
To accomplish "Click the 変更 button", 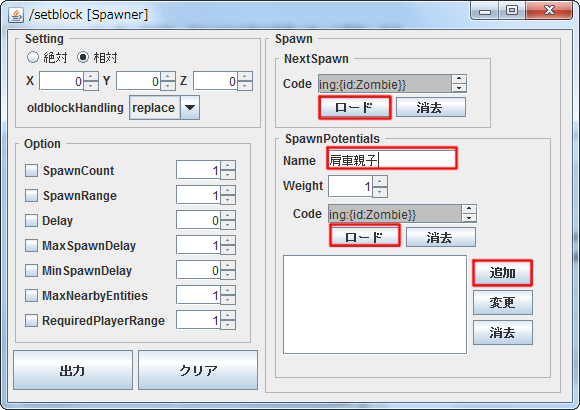I will point(503,302).
